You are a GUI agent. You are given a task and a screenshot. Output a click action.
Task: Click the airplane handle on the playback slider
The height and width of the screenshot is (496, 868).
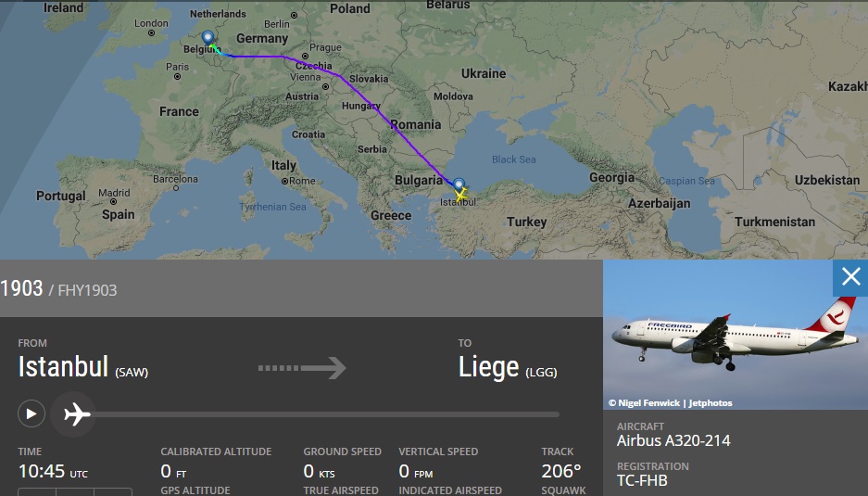pos(77,413)
